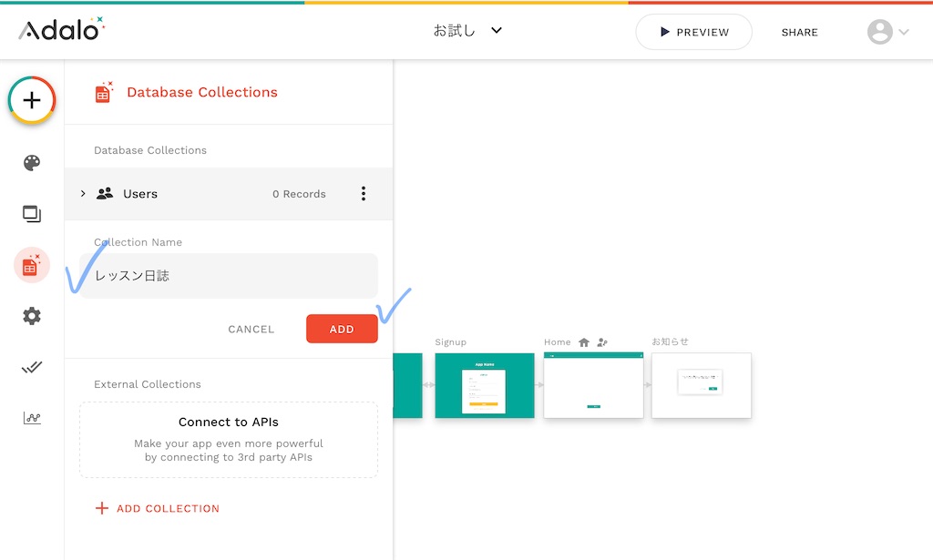Image resolution: width=933 pixels, height=560 pixels.
Task: Click the 0 Records count
Action: (x=299, y=194)
